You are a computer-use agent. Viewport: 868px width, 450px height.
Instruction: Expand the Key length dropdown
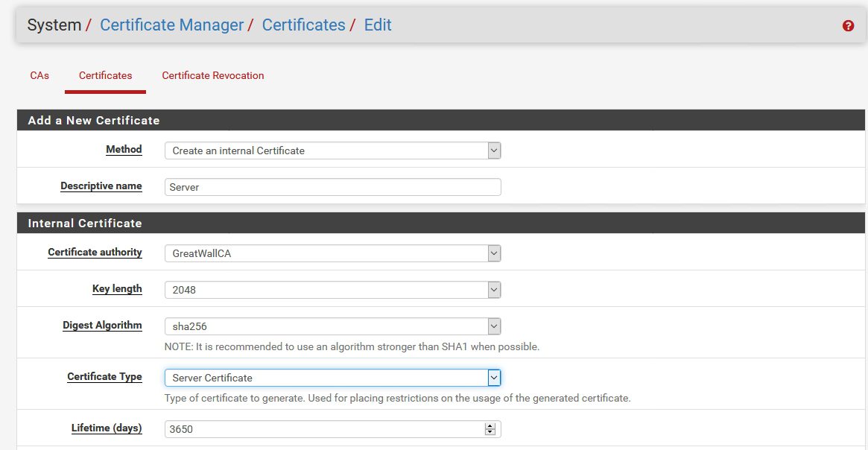(x=333, y=290)
